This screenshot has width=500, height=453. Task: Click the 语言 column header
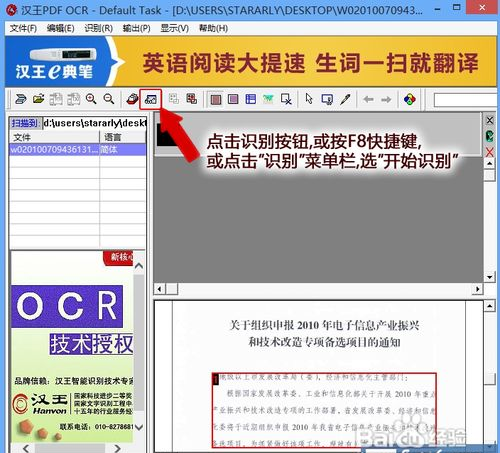(123, 137)
